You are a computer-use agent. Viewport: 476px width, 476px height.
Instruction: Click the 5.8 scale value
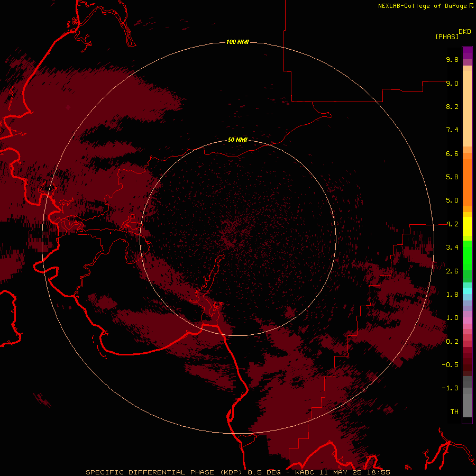(452, 177)
